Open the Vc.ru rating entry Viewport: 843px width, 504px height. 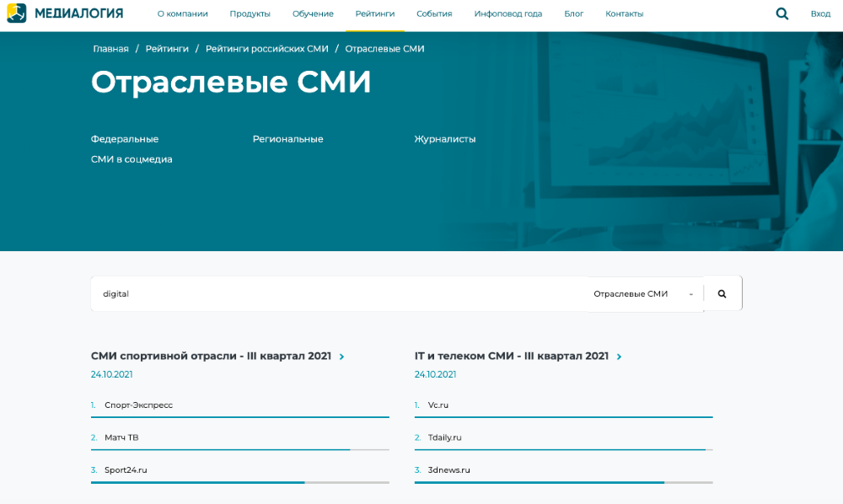click(x=438, y=405)
